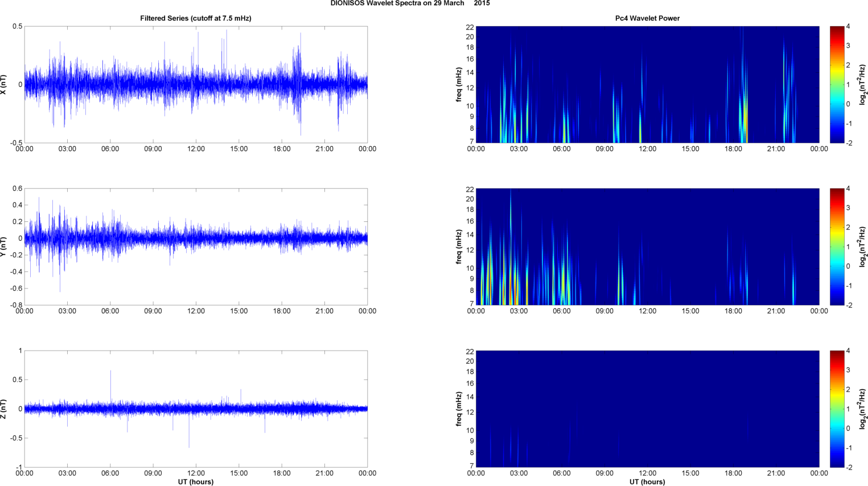Click the bottom wavelet power spectrogram
Viewport: 868px width, 486px height.
[x=647, y=409]
